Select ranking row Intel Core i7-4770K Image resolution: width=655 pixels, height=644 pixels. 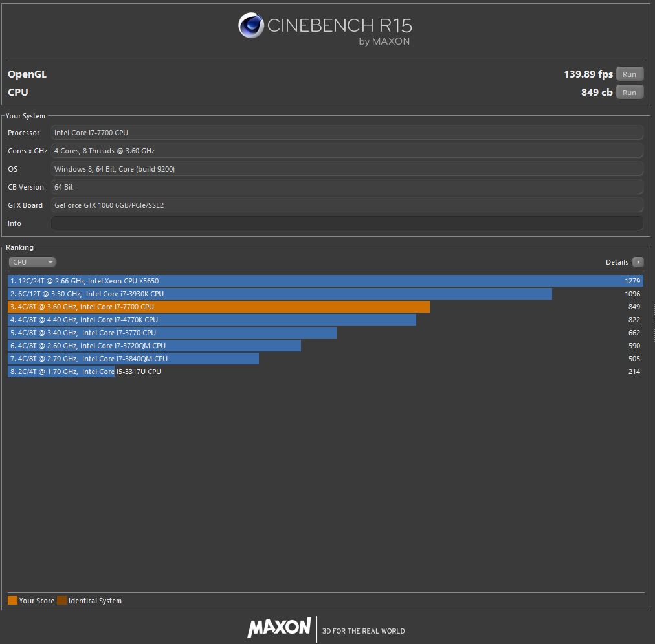pos(326,320)
